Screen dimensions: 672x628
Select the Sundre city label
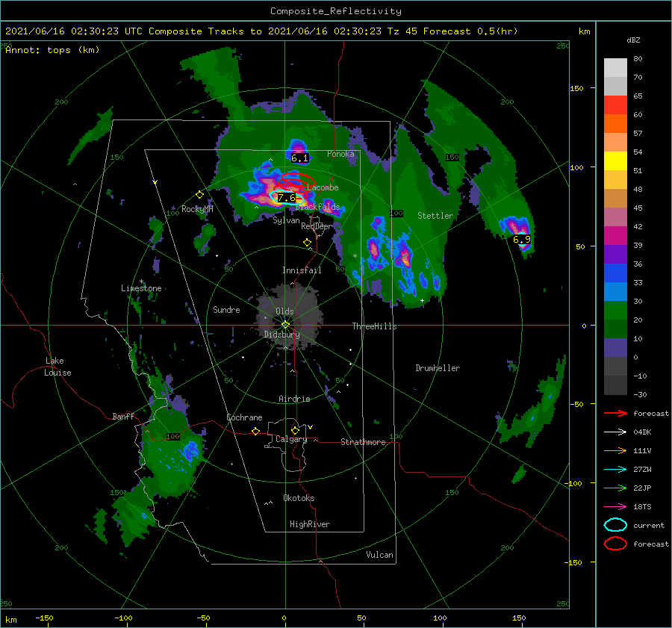coord(226,310)
